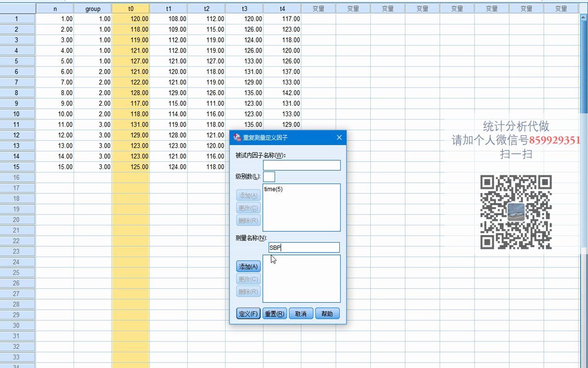The width and height of the screenshot is (588, 368).
Task: Select the t2 column header
Action: coord(207,9)
